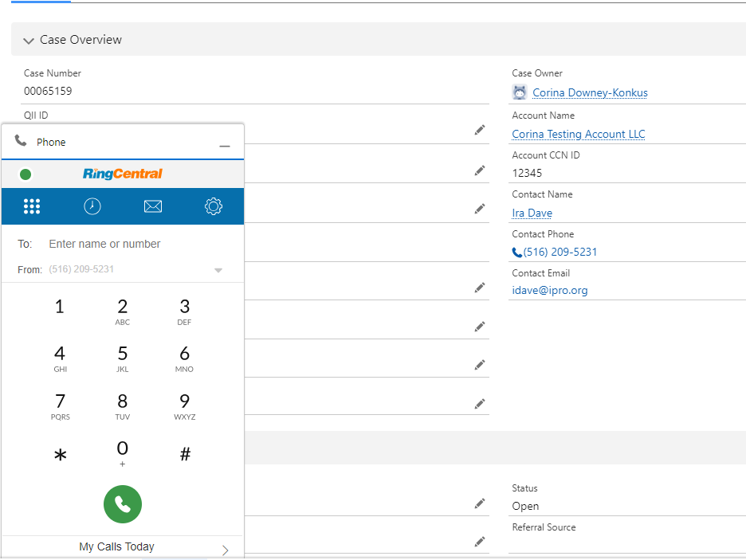Expand My Calls Today chevron
The image size is (746, 560).
[x=225, y=550]
